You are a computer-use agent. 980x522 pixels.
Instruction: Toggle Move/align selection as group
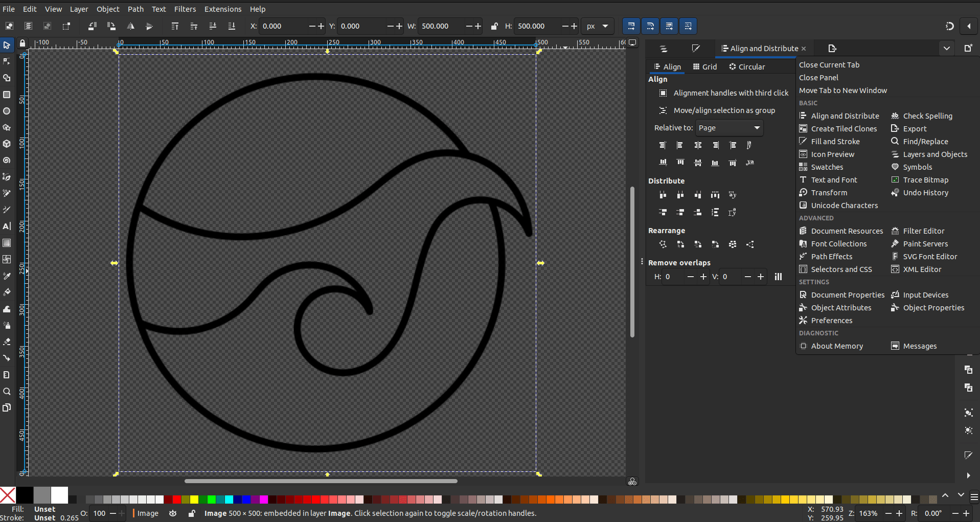pyautogui.click(x=663, y=110)
